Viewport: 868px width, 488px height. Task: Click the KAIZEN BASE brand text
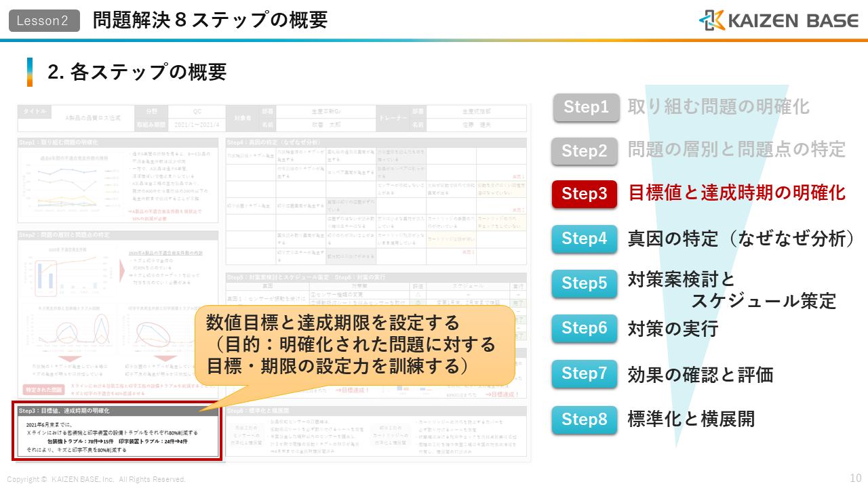(793, 21)
